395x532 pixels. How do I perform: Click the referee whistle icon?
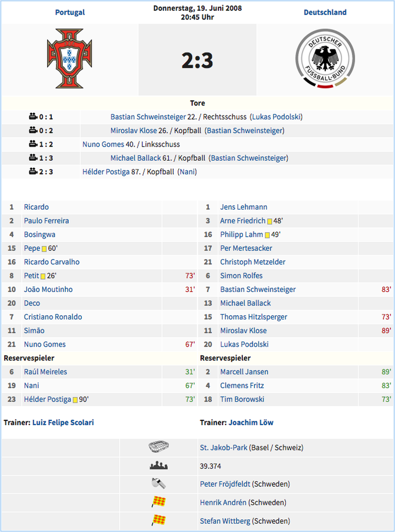(x=159, y=484)
